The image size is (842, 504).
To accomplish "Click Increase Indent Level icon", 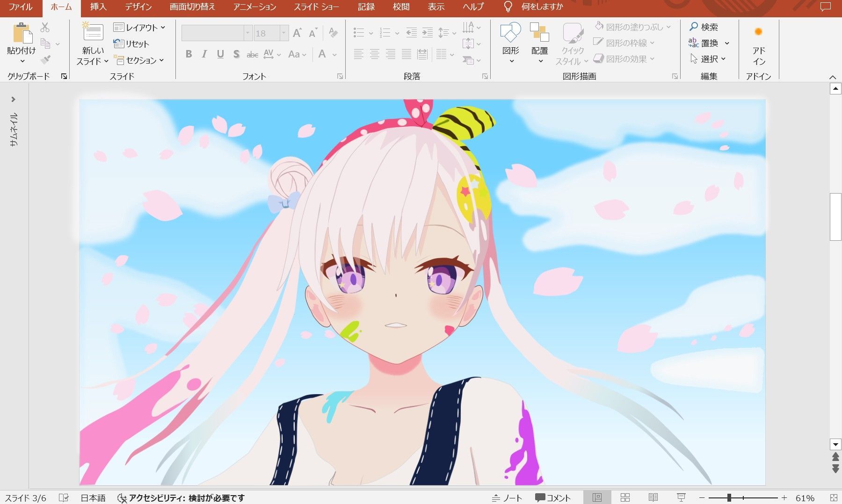I will pos(428,33).
